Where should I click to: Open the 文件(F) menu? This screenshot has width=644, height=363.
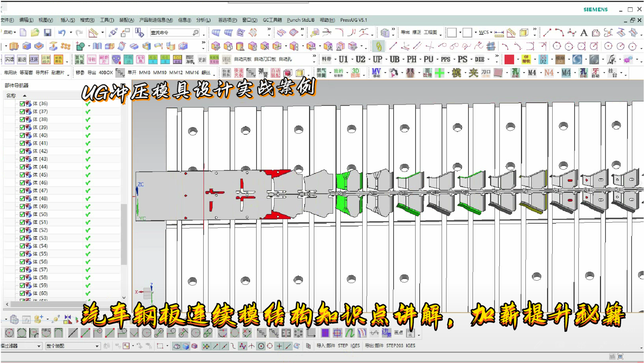7,20
